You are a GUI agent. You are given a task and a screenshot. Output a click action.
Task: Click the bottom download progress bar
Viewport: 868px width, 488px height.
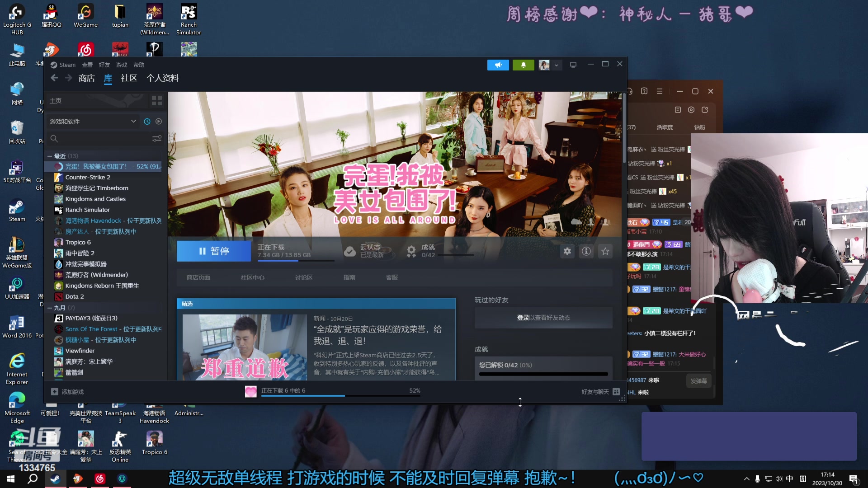point(341,396)
